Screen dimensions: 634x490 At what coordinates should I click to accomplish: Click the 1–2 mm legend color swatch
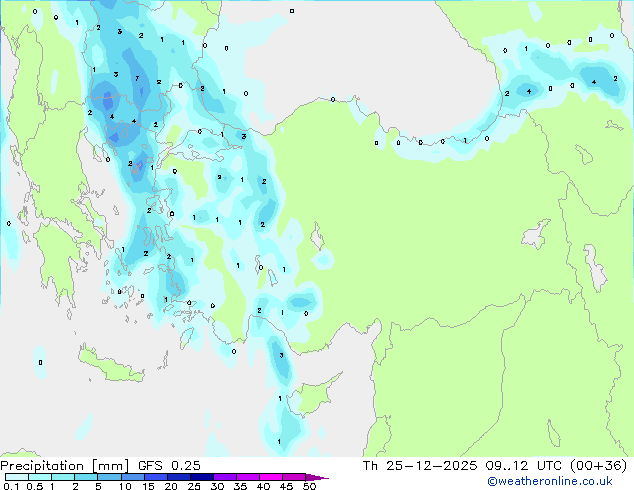click(x=63, y=477)
